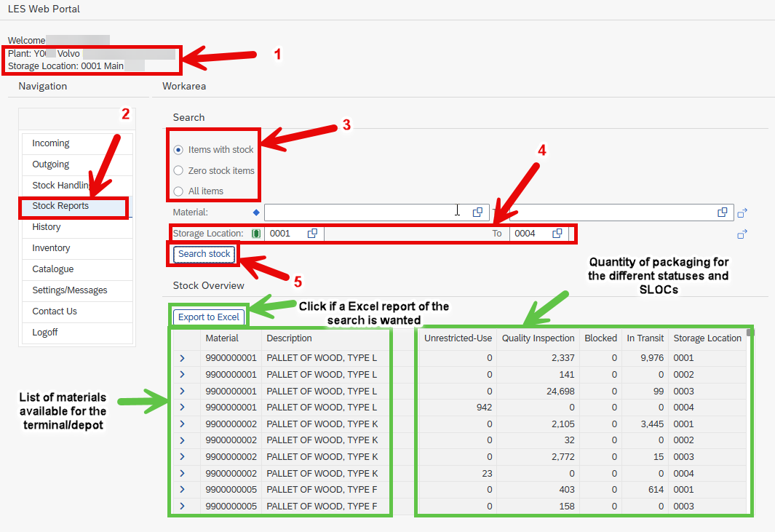Expand first PALLET OF WOOD, TYPE L row

click(x=183, y=358)
